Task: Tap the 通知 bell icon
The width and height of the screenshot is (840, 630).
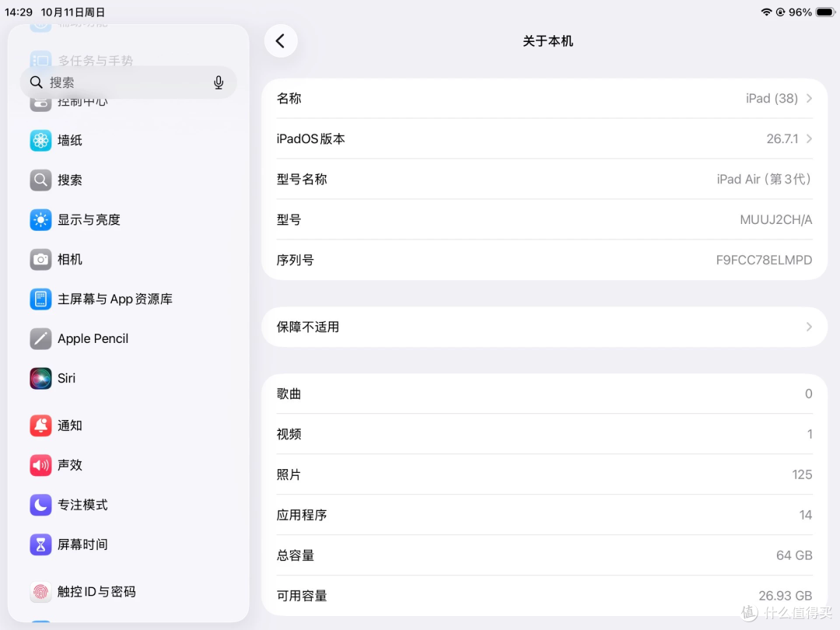Action: (x=40, y=425)
